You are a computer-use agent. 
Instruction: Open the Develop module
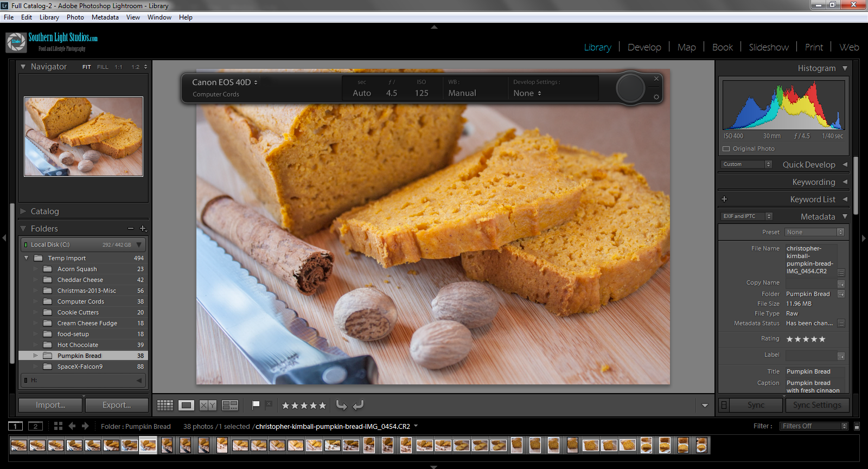[644, 47]
